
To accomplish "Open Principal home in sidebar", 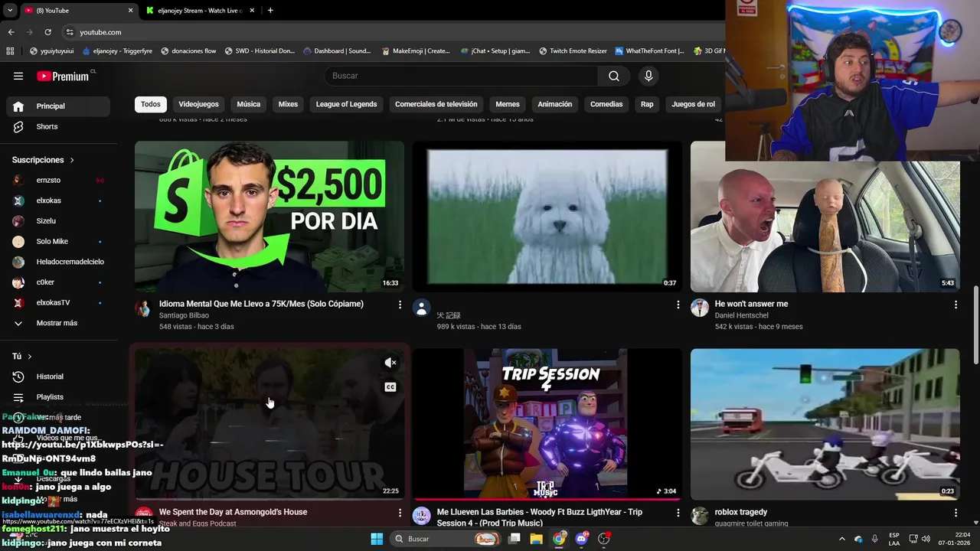I will pos(58,106).
